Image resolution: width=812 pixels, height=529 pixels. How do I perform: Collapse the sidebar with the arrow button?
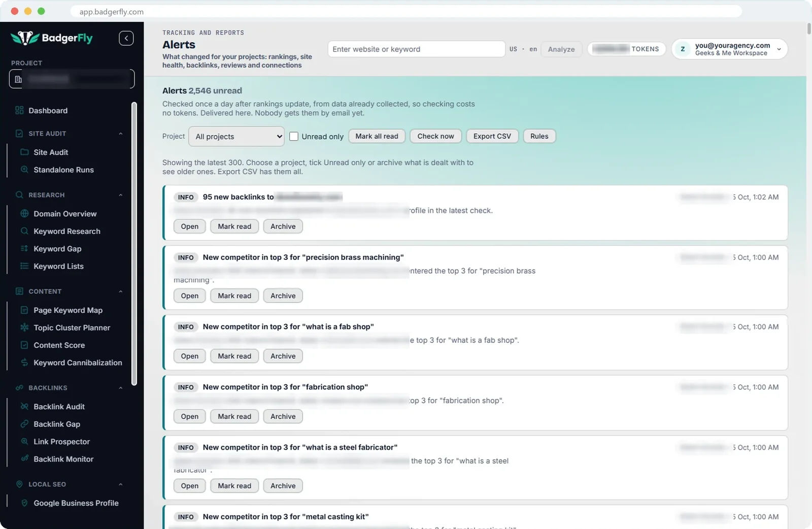126,38
